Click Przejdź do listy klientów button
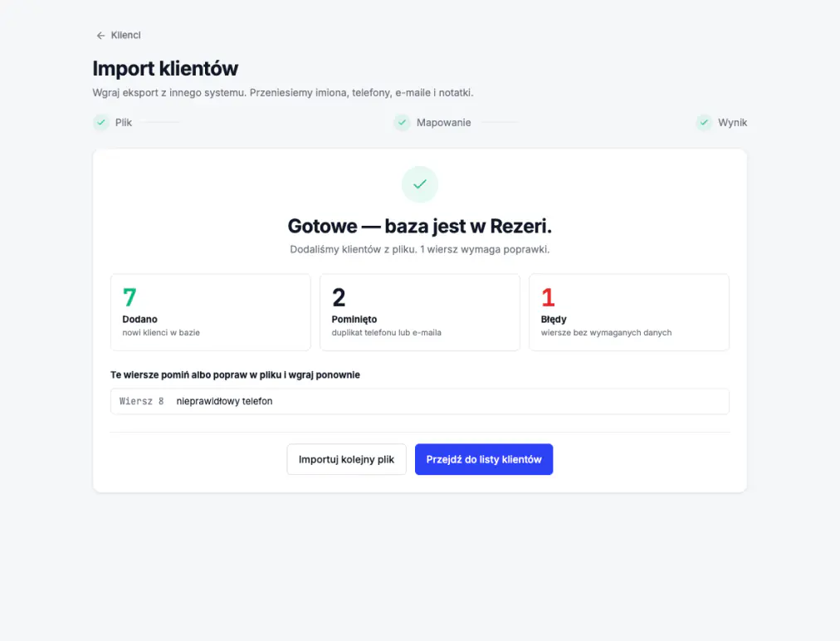The height and width of the screenshot is (641, 840). [x=484, y=459]
